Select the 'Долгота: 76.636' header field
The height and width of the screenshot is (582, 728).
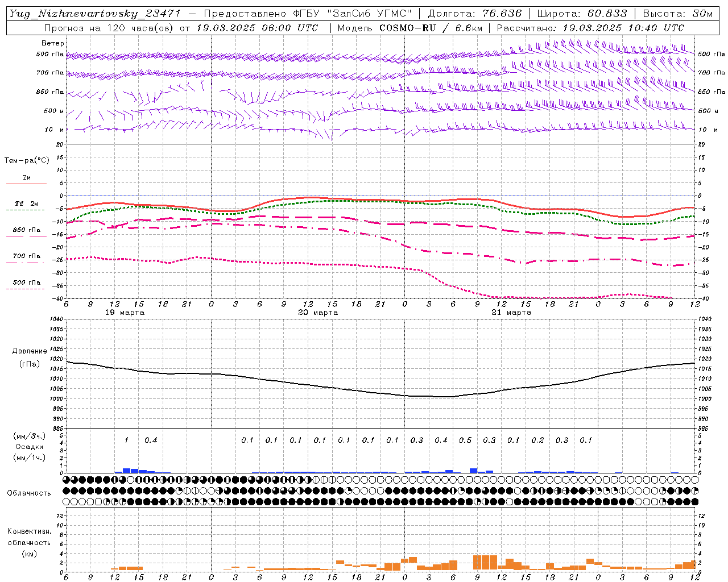click(x=475, y=14)
